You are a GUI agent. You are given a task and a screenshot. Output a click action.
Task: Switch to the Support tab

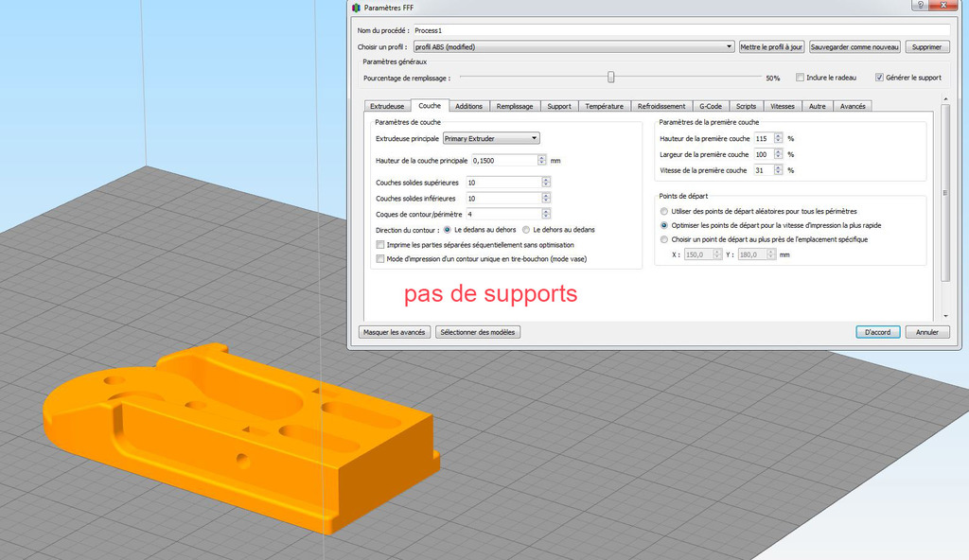point(558,106)
